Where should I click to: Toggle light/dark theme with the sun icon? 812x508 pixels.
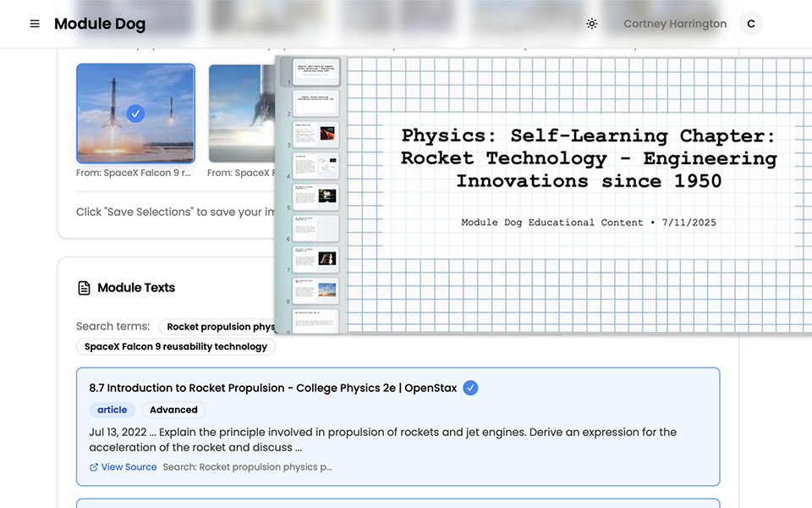(592, 24)
